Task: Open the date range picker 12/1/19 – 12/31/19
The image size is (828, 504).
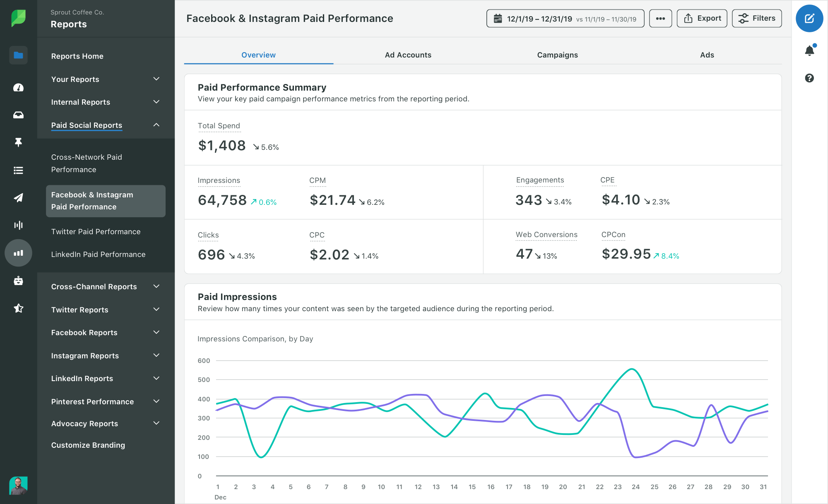Action: 565,18
